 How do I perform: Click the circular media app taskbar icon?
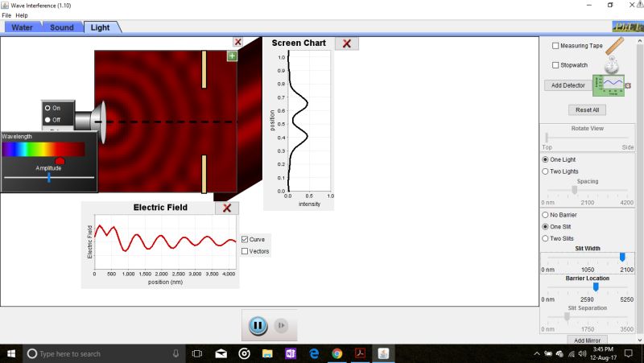245,353
